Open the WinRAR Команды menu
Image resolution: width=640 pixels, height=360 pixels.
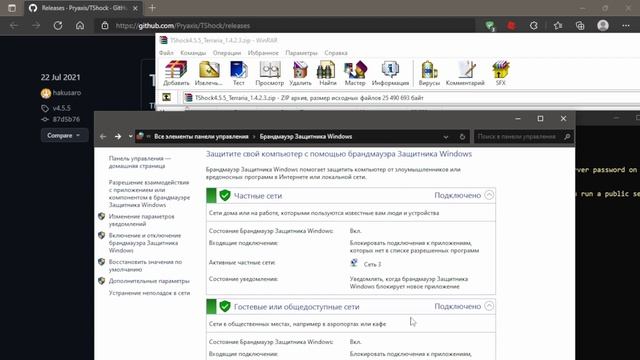tap(193, 53)
